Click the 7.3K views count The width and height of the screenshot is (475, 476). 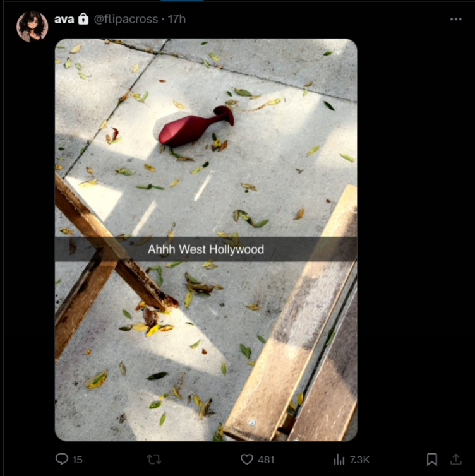(359, 460)
